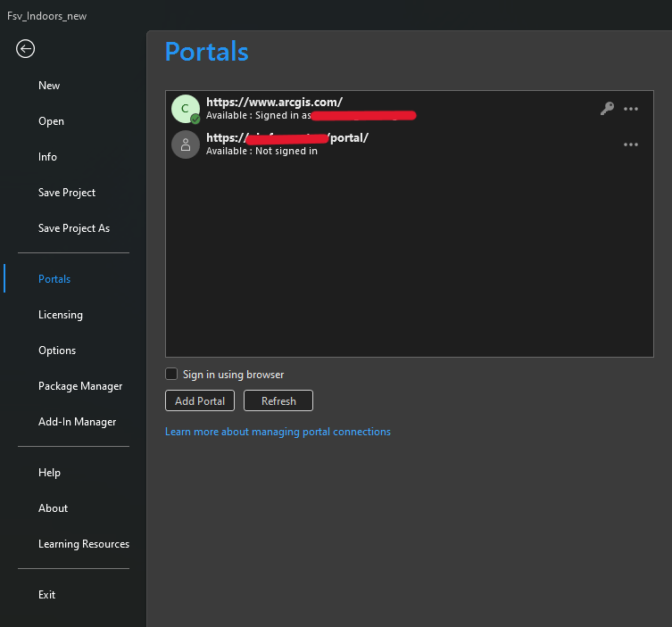This screenshot has height=627, width=672.
Task: Open Package Manager
Action: (80, 386)
